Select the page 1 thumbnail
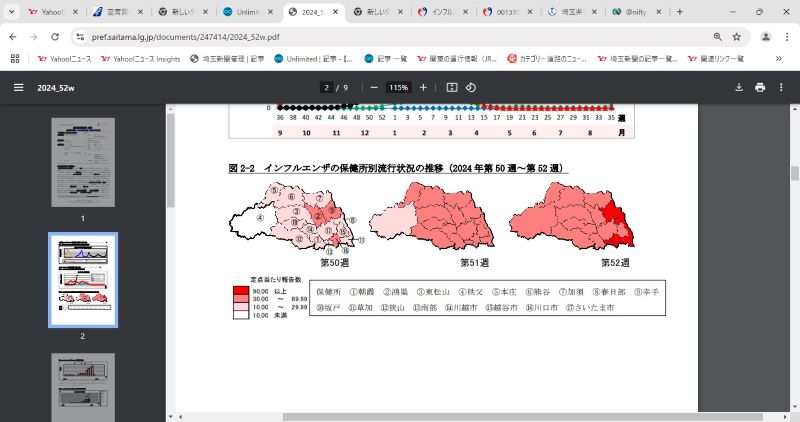 pyautogui.click(x=83, y=162)
